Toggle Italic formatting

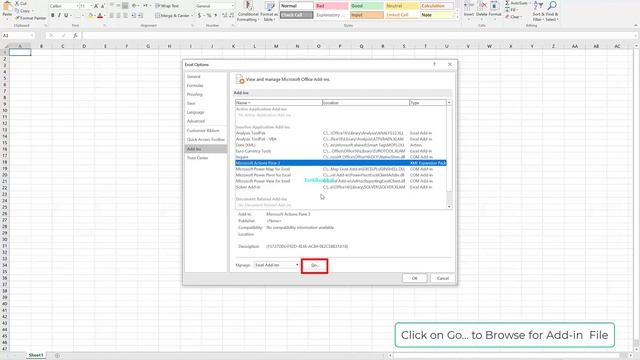59,16
